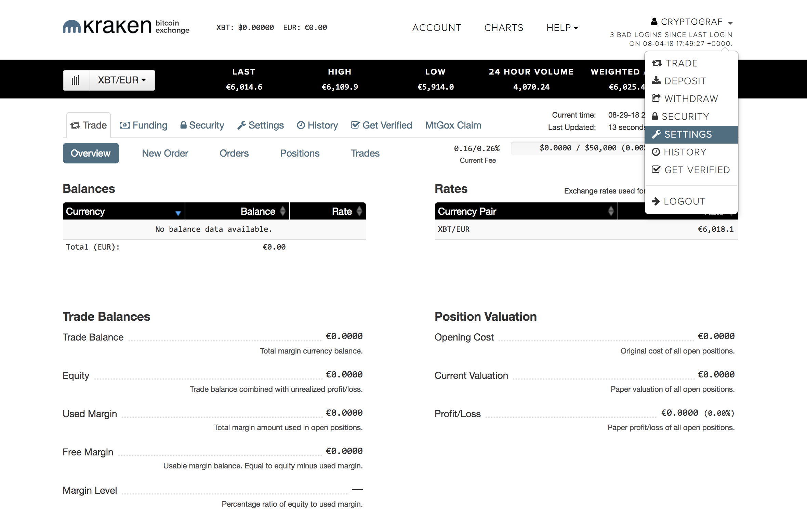807x532 pixels.
Task: Click the Get Verified check icon in dropdown
Action: point(656,170)
